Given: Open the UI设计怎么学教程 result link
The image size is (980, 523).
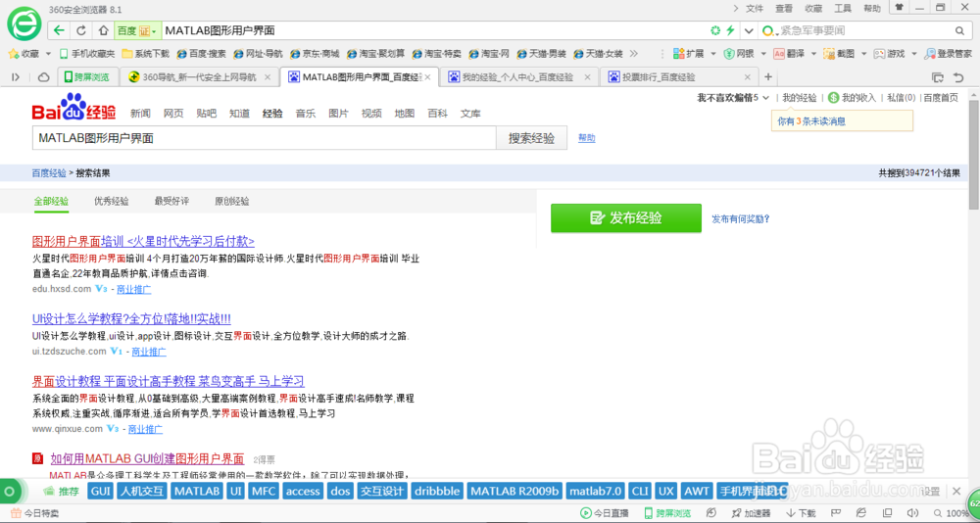Looking at the screenshot, I should (x=131, y=318).
